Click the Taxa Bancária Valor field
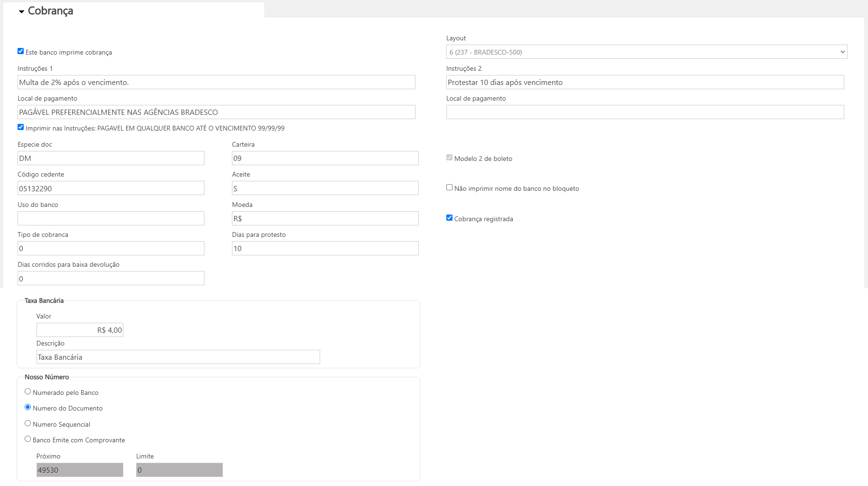868x486 pixels. [80, 330]
